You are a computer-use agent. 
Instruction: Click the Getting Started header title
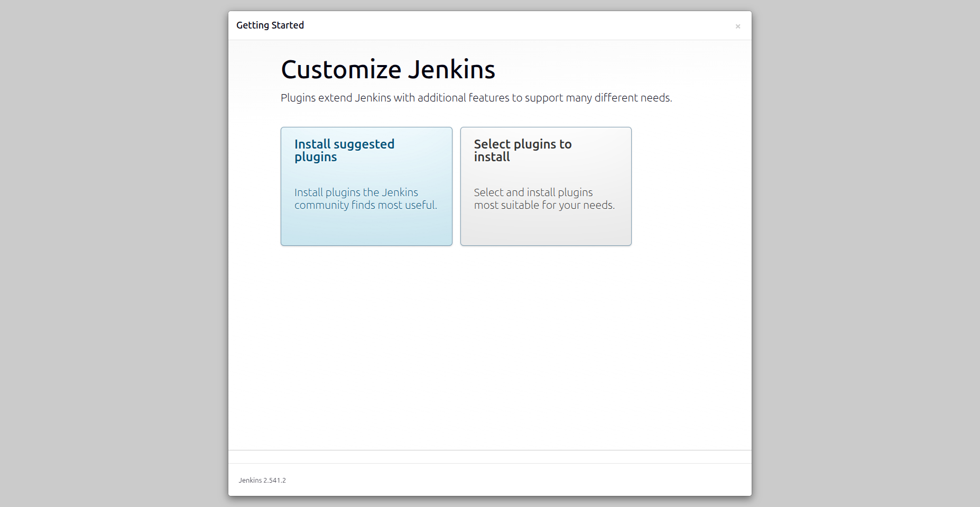tap(271, 25)
